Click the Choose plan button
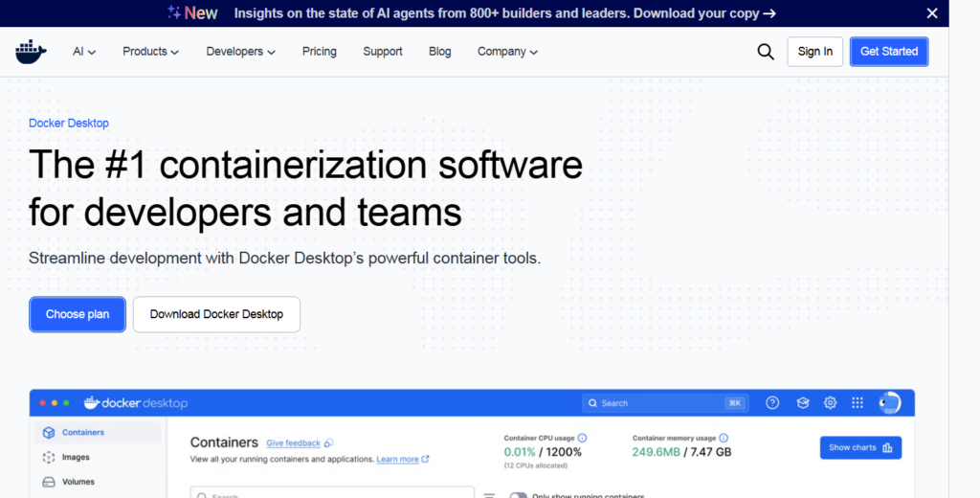 pyautogui.click(x=78, y=314)
